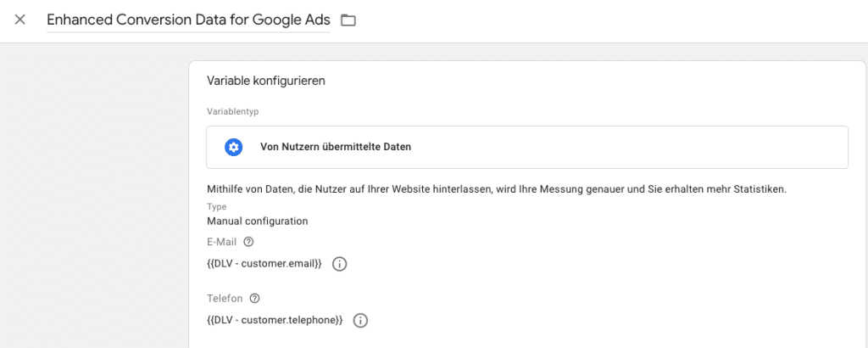Click the Von Nutzern übermittelte Daten text
Screen dimensions: 868x348
coord(335,148)
